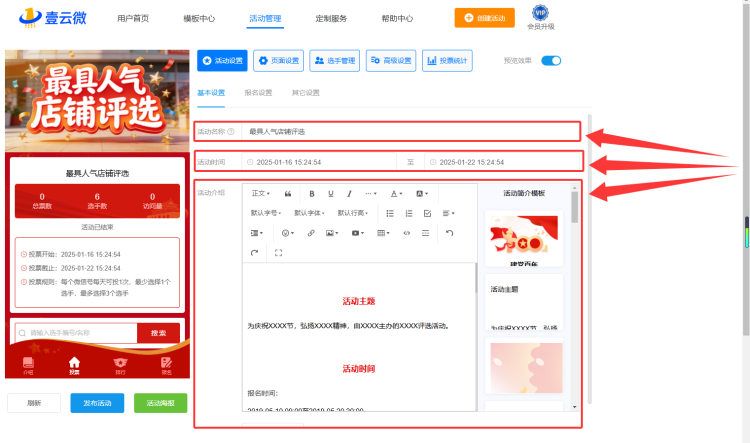The height and width of the screenshot is (443, 750).
Task: Switch to the 报名设置 tab
Action: click(x=258, y=93)
